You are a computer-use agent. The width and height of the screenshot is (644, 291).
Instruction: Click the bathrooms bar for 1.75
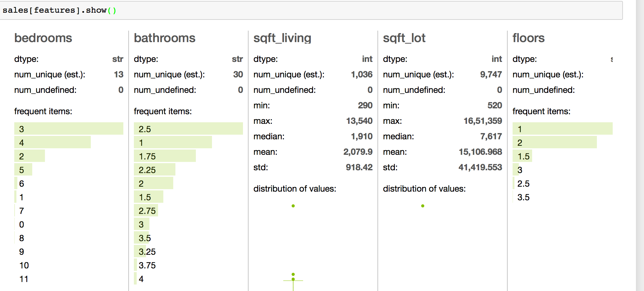165,156
